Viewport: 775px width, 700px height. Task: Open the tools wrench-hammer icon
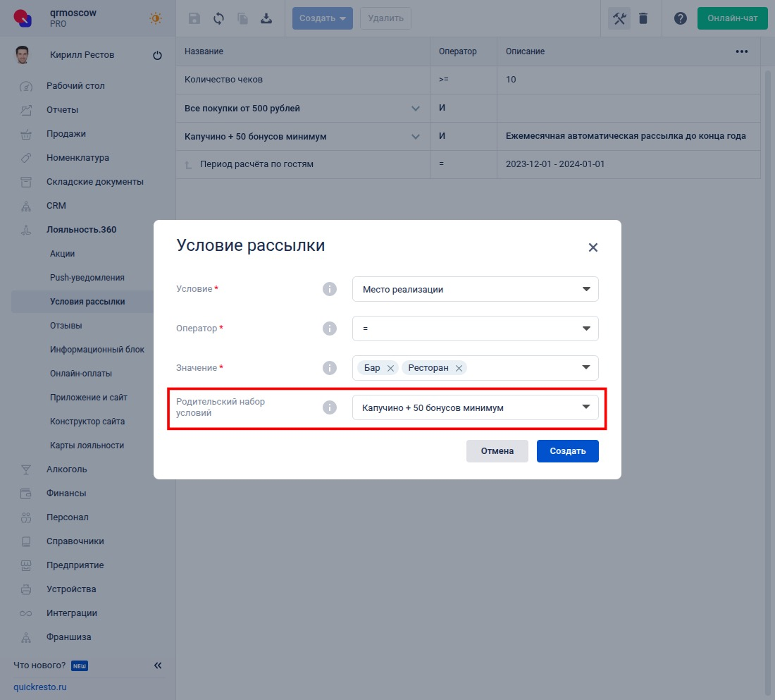(x=619, y=18)
